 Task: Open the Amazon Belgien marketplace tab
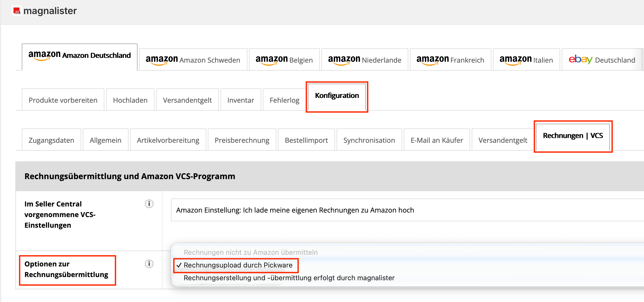coord(284,60)
